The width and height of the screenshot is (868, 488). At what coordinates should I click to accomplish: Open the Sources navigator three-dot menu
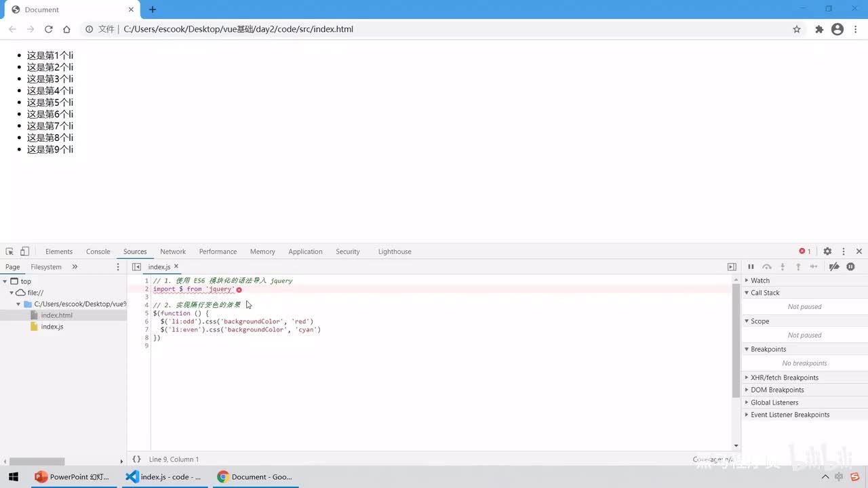pyautogui.click(x=118, y=267)
